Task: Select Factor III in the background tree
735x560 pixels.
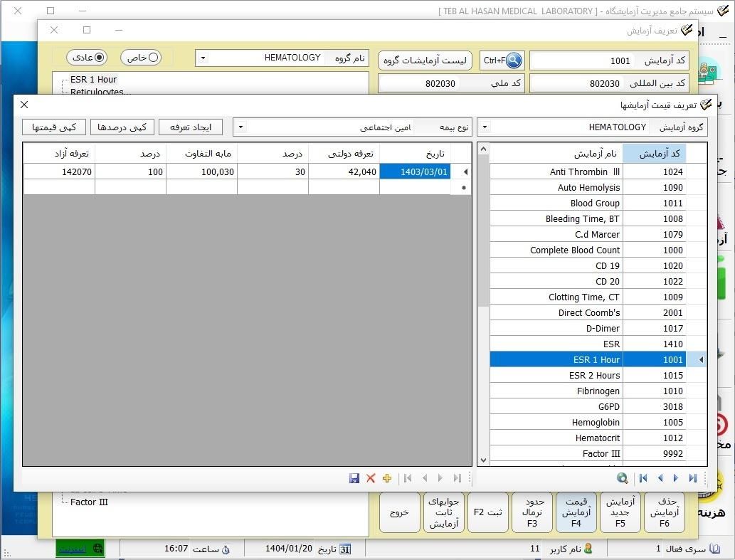Action: [89, 502]
